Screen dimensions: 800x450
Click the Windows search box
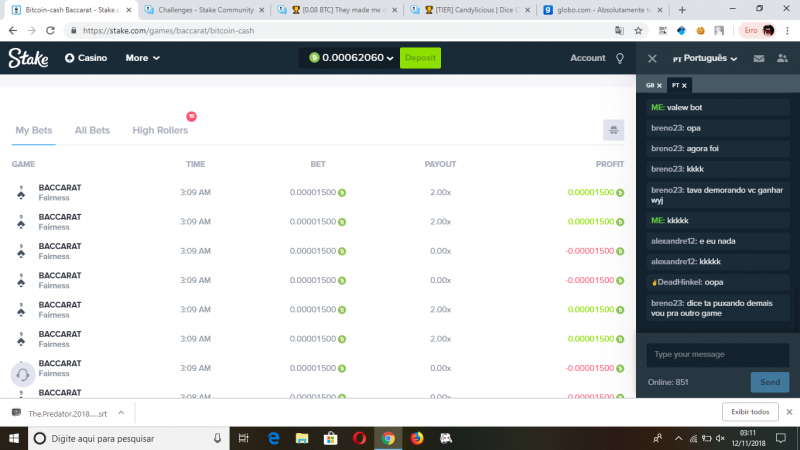pos(128,438)
